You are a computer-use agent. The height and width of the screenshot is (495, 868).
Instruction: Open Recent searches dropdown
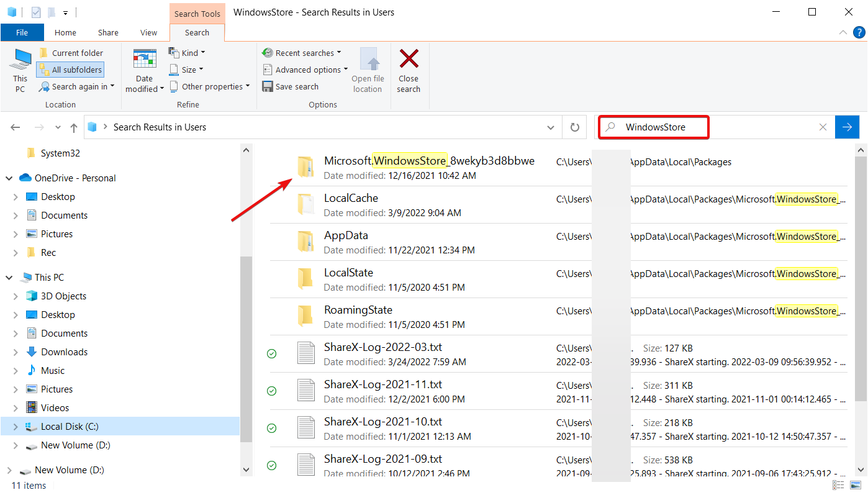pyautogui.click(x=302, y=53)
